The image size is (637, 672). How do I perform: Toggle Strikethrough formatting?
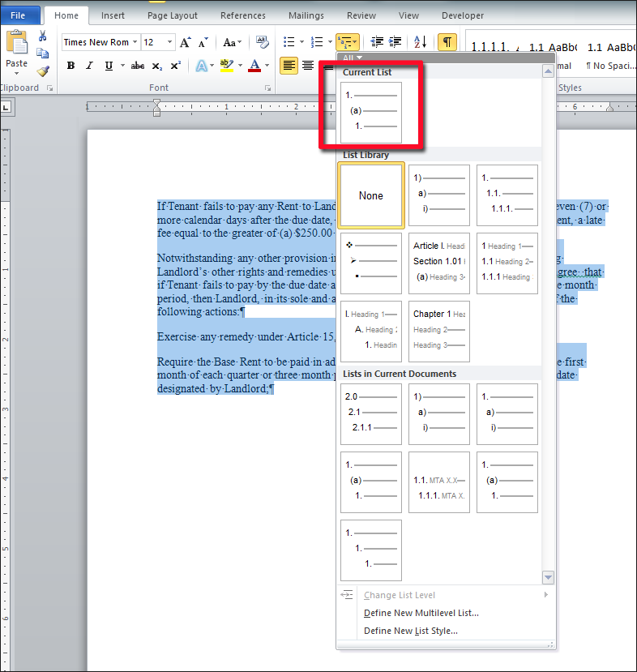tap(138, 66)
